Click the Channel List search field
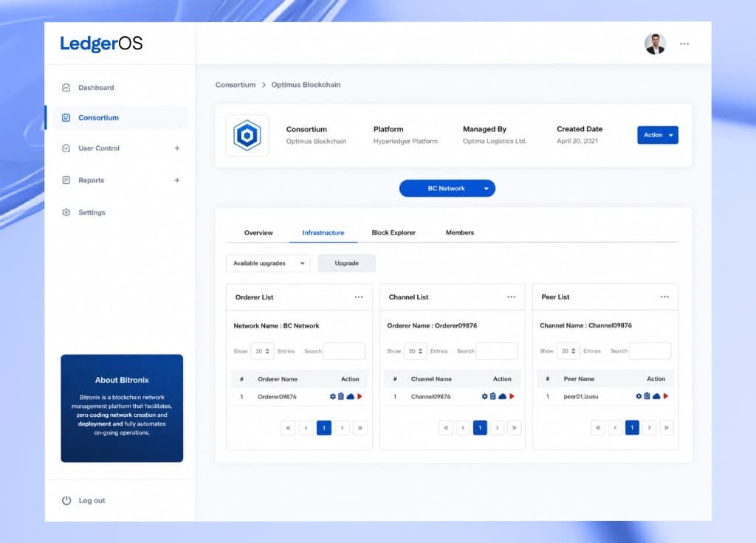The width and height of the screenshot is (756, 543). [497, 351]
